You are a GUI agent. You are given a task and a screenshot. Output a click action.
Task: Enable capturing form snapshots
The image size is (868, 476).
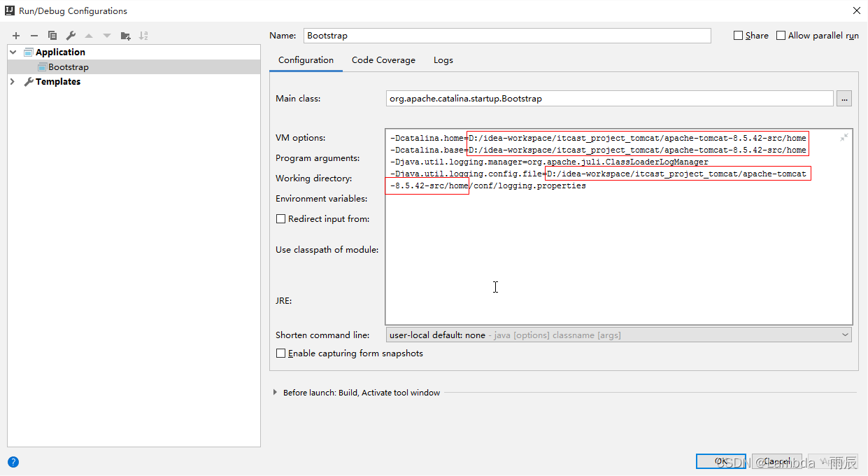pos(280,353)
